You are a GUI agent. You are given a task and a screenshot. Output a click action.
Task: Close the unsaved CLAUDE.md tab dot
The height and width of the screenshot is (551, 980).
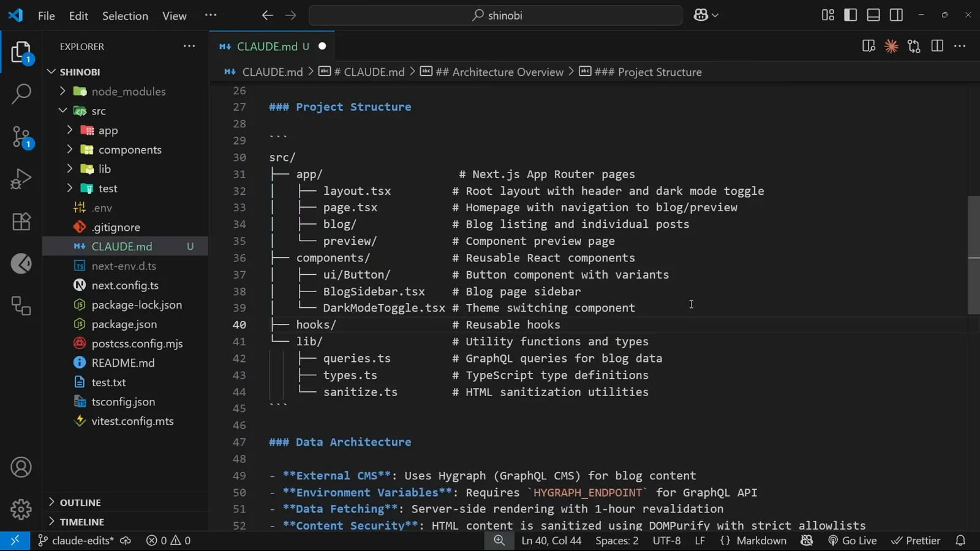coord(322,47)
